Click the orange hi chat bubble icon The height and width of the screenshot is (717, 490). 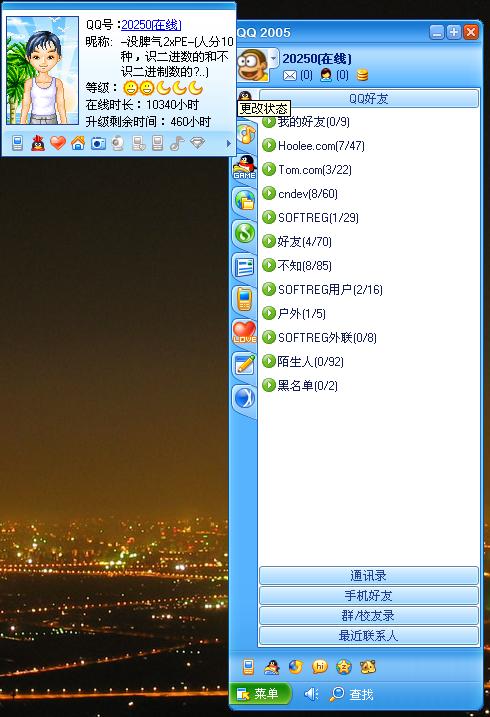point(320,667)
